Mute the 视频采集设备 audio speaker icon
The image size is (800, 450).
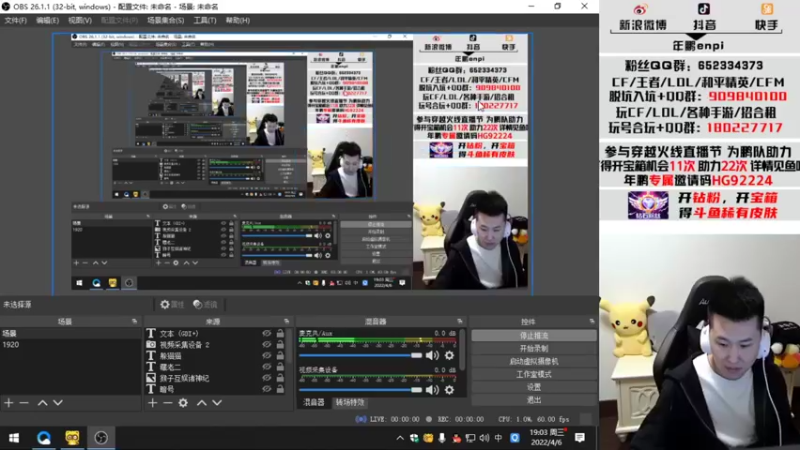pyautogui.click(x=432, y=390)
